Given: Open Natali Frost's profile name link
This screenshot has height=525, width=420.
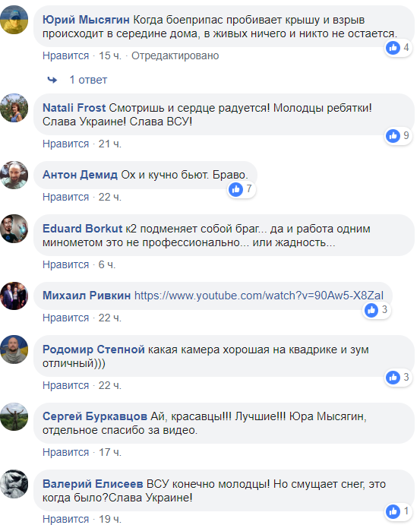Looking at the screenshot, I should click(74, 108).
